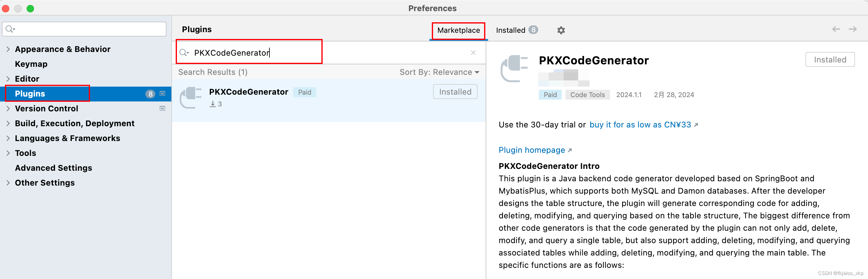
Task: Click the preferences search magnifier icon
Action: click(11, 29)
